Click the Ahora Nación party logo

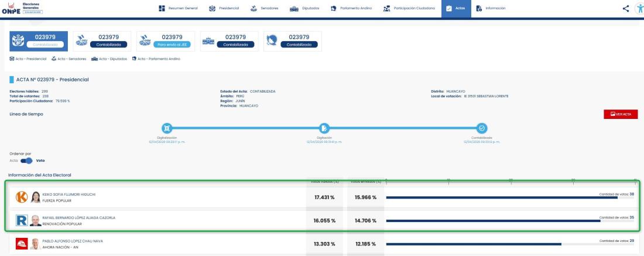tap(22, 244)
